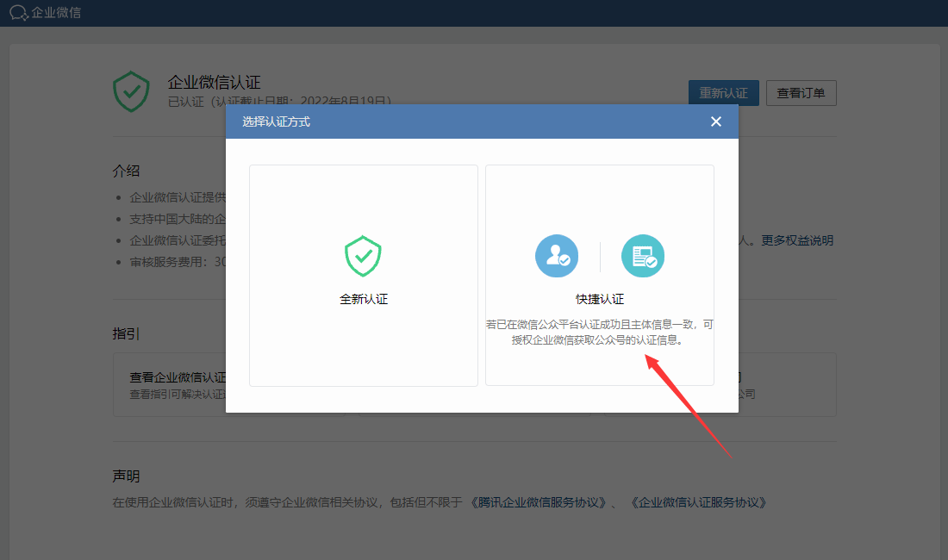Screen dimensions: 948x560
Task: Click the blue person-check icon in 快捷认证 card
Action: tap(556, 256)
